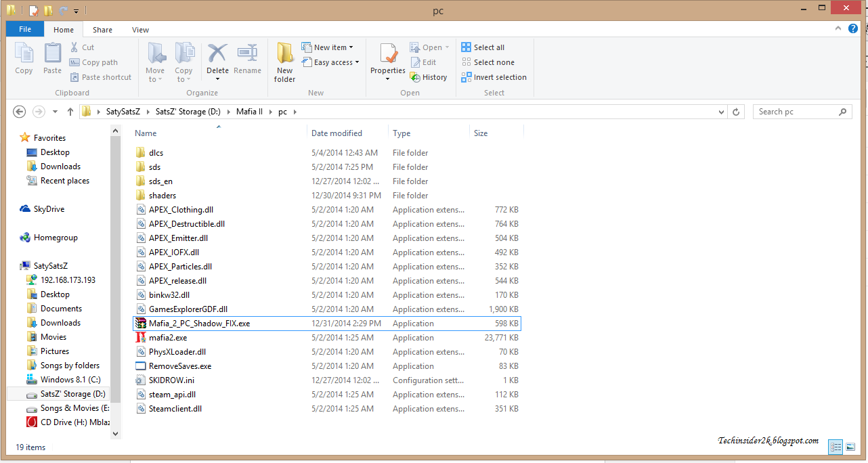Open the New item dropdown
Image resolution: width=868 pixels, height=463 pixels.
click(328, 47)
